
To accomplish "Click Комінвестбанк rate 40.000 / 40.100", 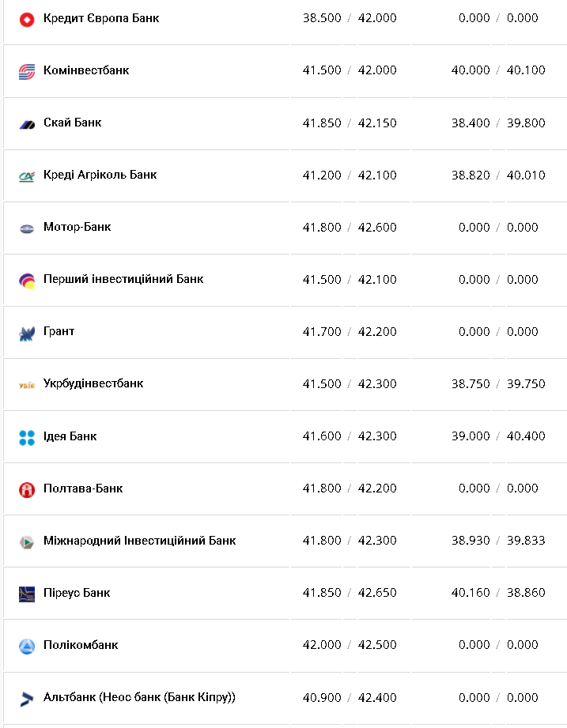I will click(498, 70).
